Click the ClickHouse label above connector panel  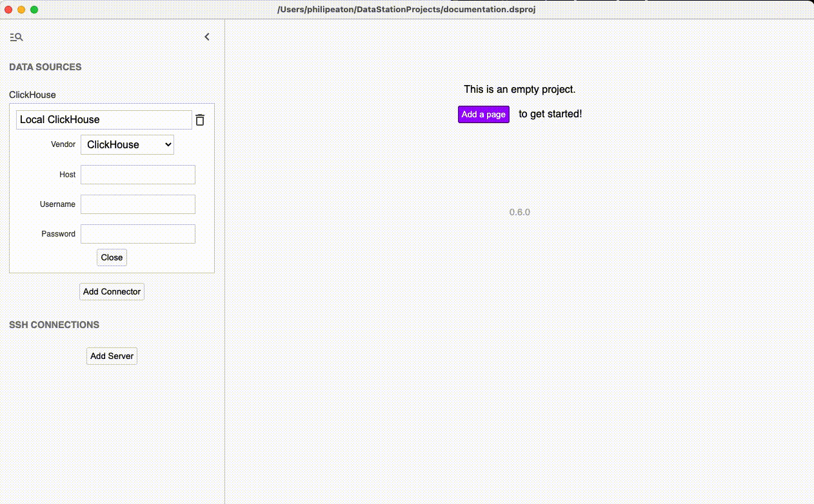32,95
